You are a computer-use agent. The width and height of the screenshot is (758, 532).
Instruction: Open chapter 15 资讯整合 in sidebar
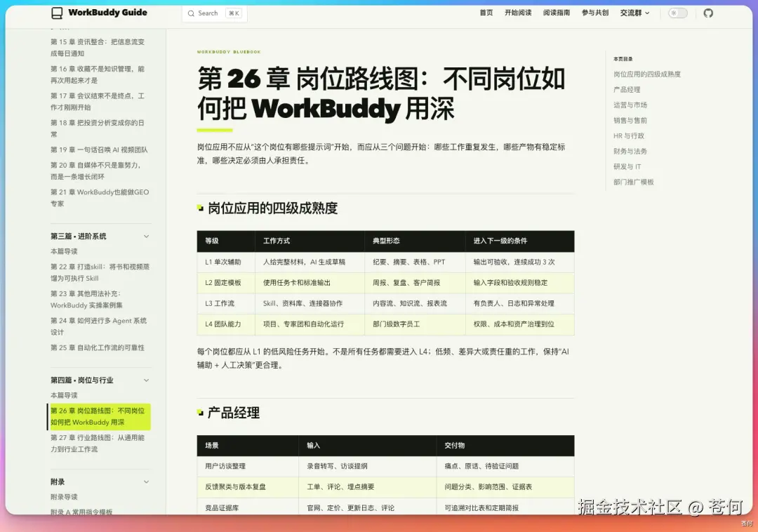coord(98,48)
